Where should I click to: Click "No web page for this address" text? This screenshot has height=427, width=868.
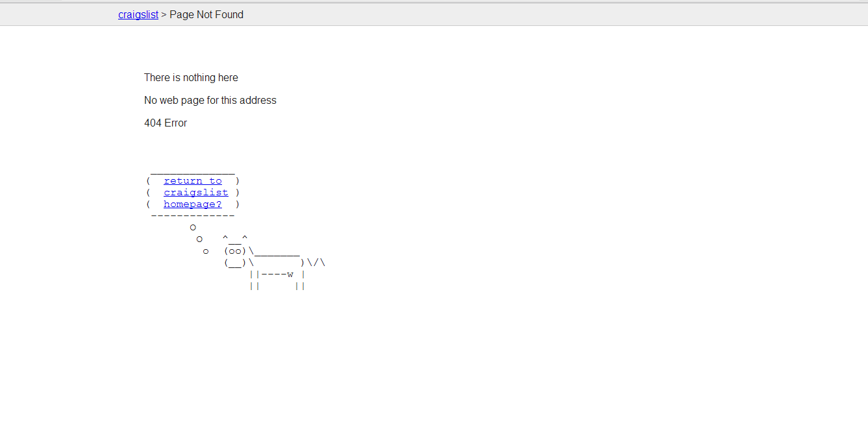tap(210, 100)
